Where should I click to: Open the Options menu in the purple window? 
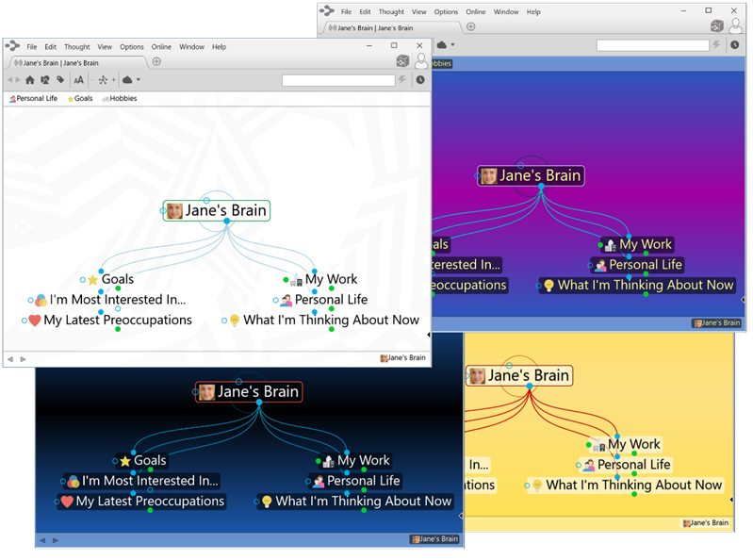[x=446, y=11]
